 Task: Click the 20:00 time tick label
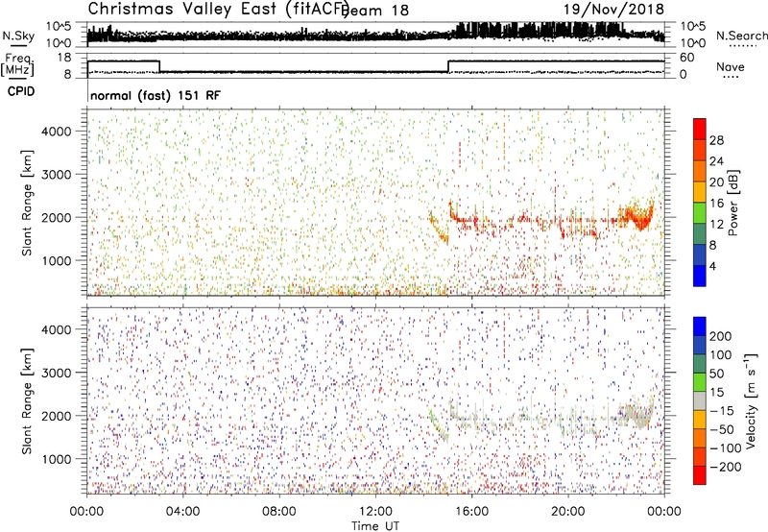coord(567,512)
